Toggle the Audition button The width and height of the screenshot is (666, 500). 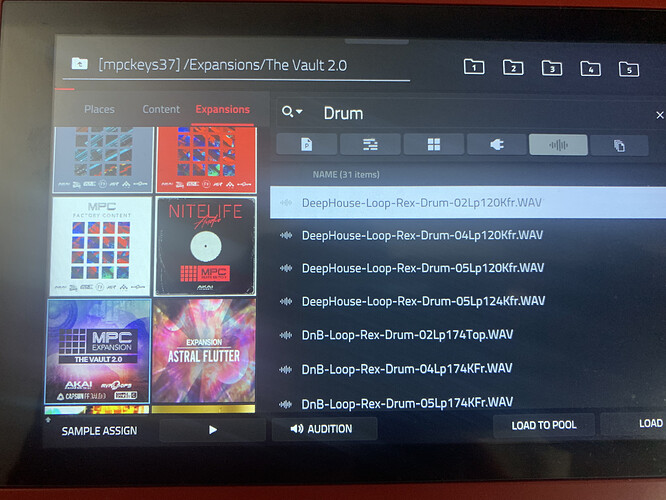pyautogui.click(x=325, y=429)
